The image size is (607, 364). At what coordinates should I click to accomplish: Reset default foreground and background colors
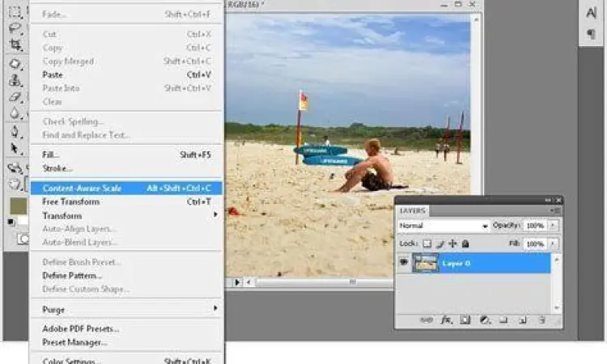pyautogui.click(x=11, y=222)
